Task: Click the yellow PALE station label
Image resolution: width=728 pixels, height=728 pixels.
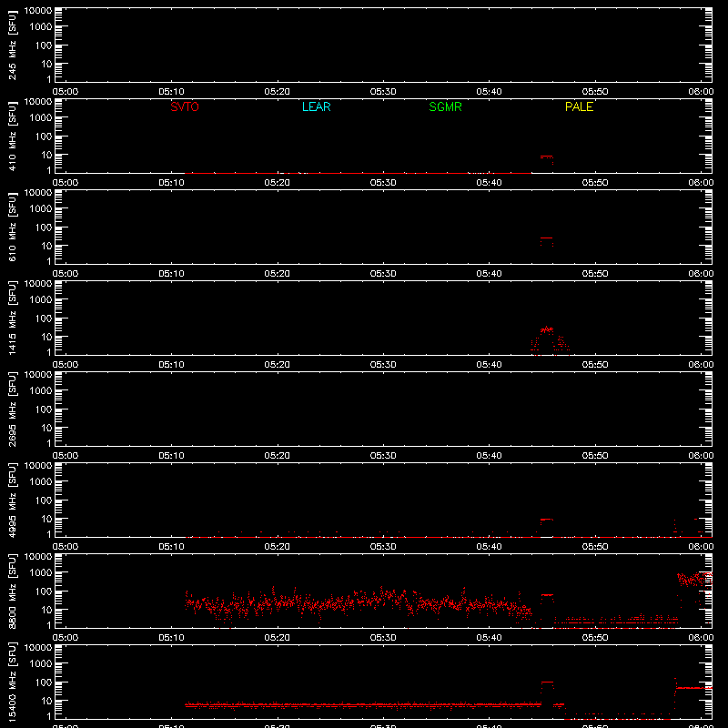Action: pyautogui.click(x=579, y=106)
